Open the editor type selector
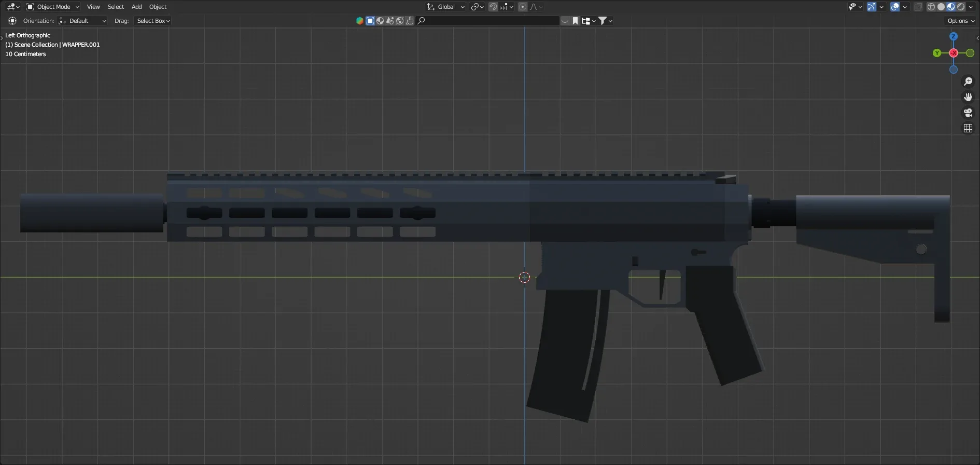This screenshot has height=465, width=980. click(x=13, y=7)
